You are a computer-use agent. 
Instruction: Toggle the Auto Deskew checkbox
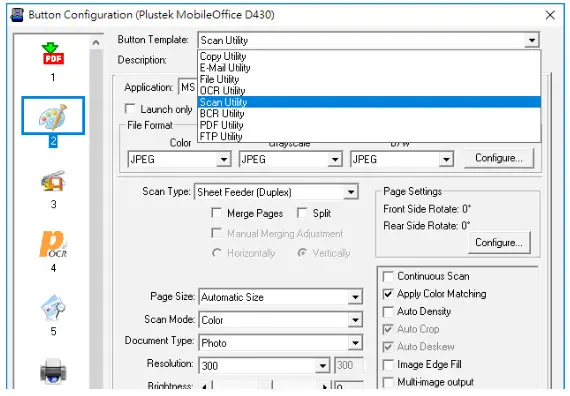coord(388,347)
